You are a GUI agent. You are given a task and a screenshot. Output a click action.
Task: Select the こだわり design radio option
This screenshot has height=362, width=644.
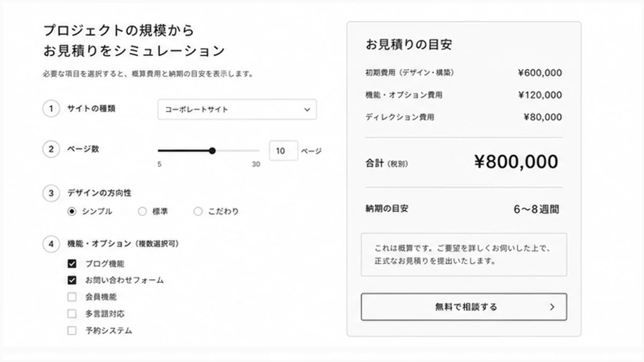pos(197,211)
